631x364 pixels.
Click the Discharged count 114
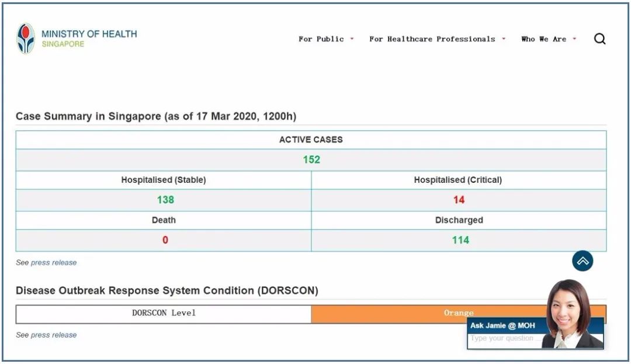point(460,240)
